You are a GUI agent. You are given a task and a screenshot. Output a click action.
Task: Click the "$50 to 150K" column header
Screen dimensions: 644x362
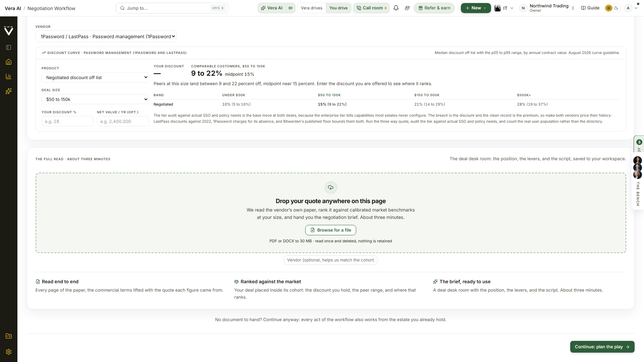(329, 95)
